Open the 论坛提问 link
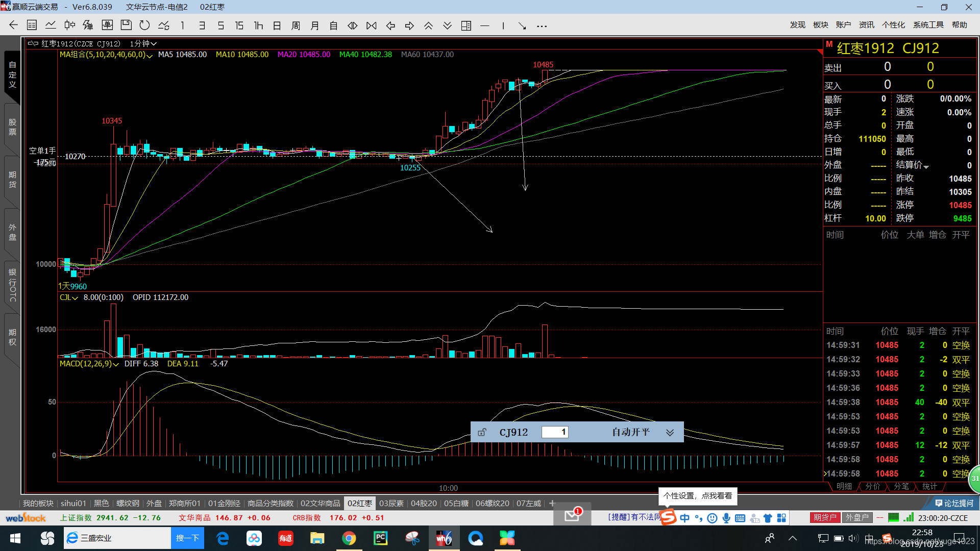Screen dimensions: 980x551 (954, 503)
